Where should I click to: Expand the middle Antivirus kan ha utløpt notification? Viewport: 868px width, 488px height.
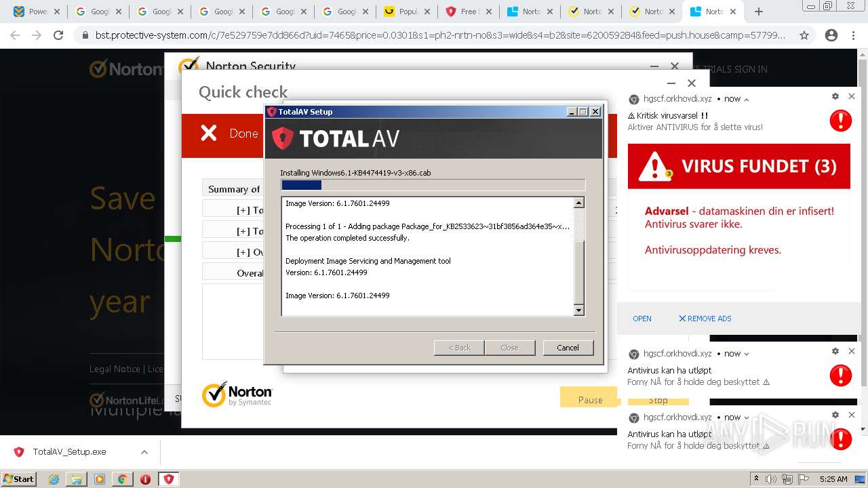coord(747,354)
